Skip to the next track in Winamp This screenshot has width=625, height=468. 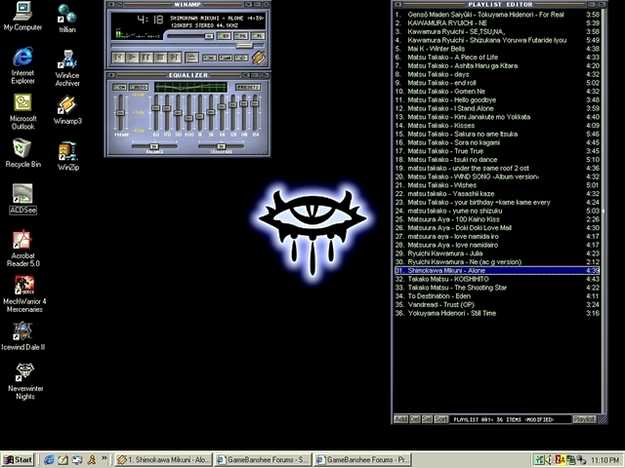pos(174,58)
